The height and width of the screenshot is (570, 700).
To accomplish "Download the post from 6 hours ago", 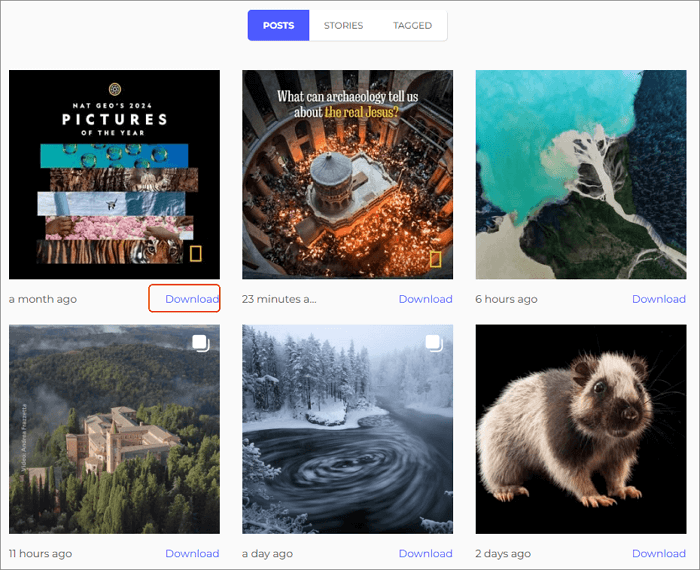I will 658,299.
